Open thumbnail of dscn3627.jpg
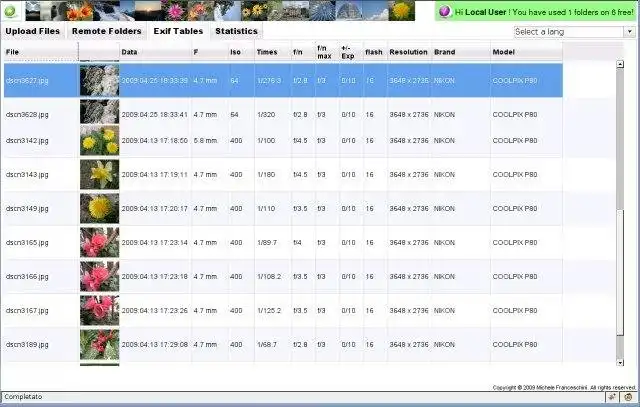Viewport: 640px width, 407px height. tap(100, 80)
